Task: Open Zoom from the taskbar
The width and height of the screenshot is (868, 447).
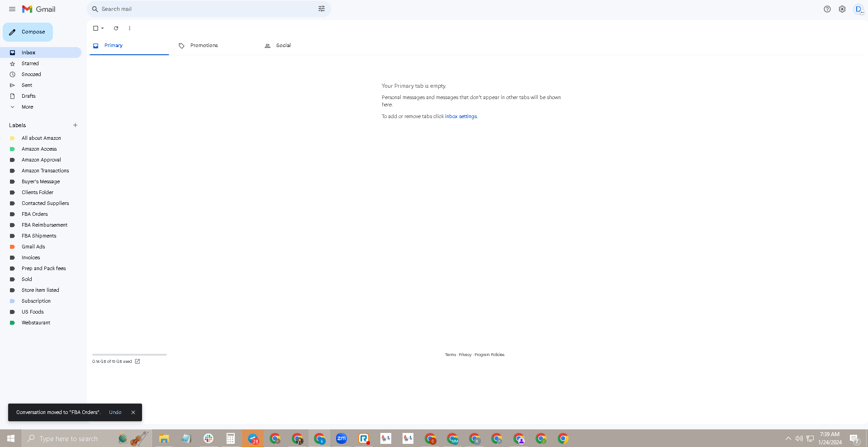Action: coord(342,438)
